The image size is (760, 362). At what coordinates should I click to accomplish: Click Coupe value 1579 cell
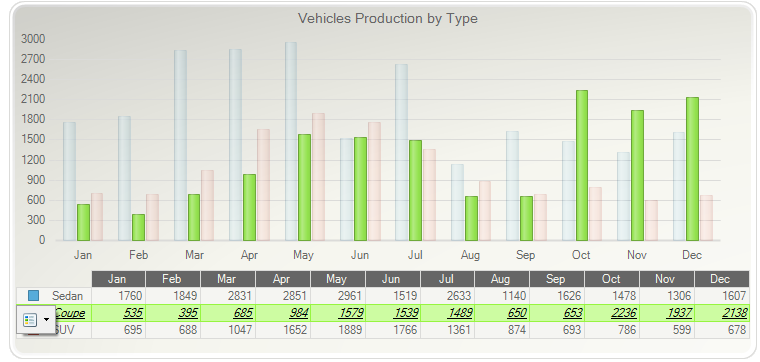tap(338, 313)
